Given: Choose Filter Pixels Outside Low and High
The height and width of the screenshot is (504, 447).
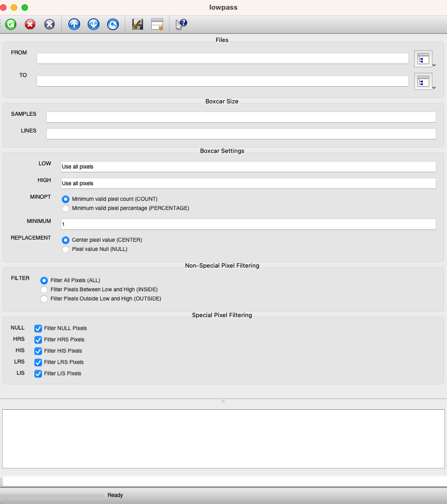Looking at the screenshot, I should click(44, 298).
